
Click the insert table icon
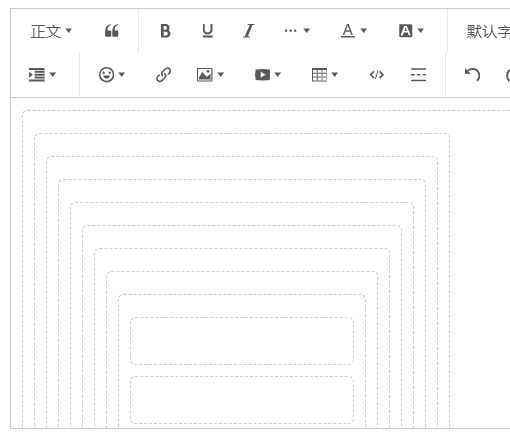pos(325,75)
